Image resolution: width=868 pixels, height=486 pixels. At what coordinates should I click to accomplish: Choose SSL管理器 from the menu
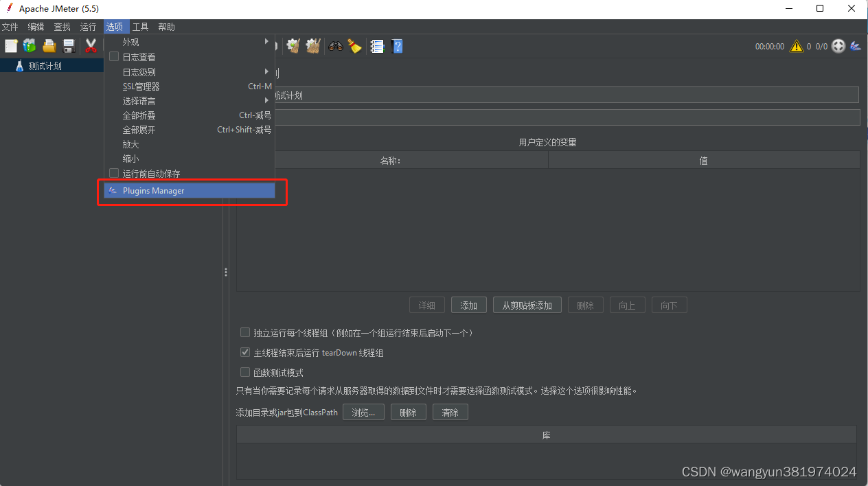(190, 86)
